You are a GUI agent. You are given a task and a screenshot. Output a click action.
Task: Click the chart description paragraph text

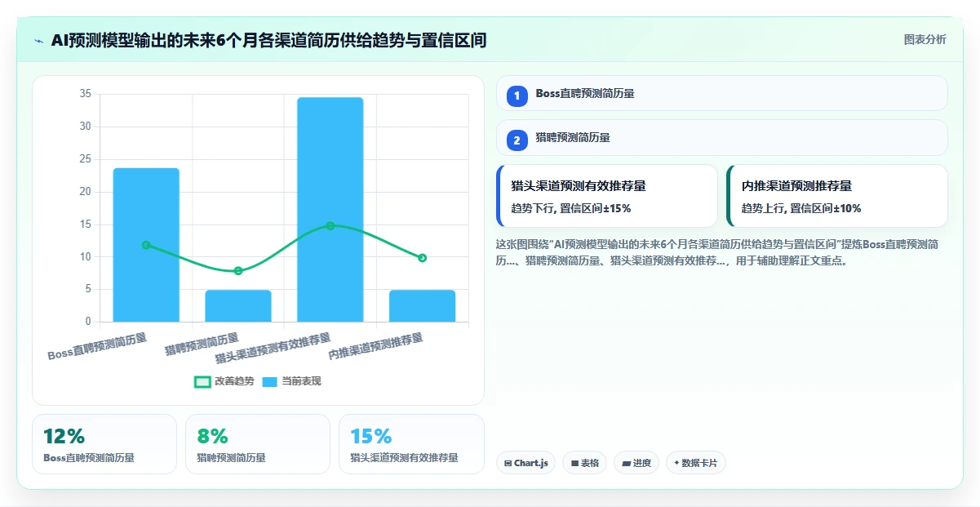coord(718,252)
